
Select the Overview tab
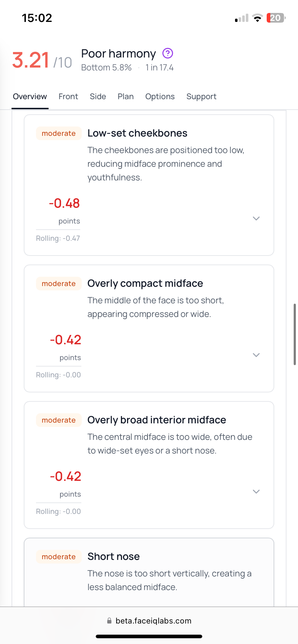click(x=30, y=97)
